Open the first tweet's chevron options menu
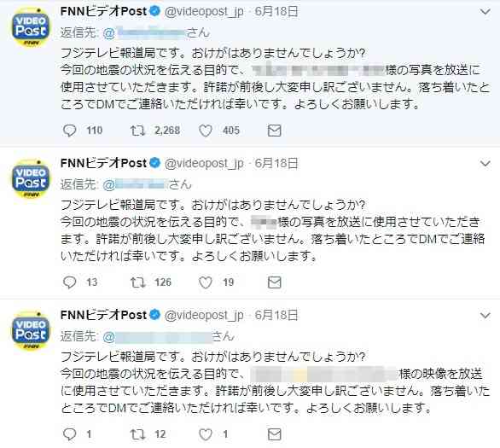The height and width of the screenshot is (448, 500). click(x=485, y=12)
